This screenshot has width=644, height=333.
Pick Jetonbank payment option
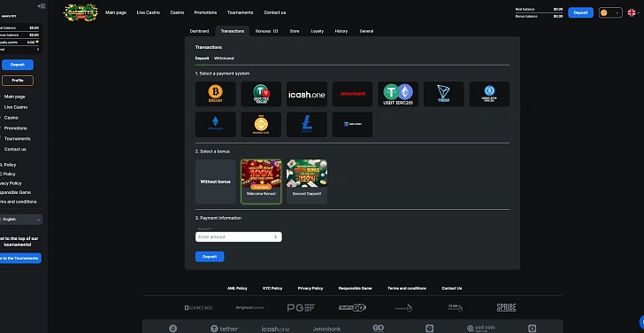[352, 94]
